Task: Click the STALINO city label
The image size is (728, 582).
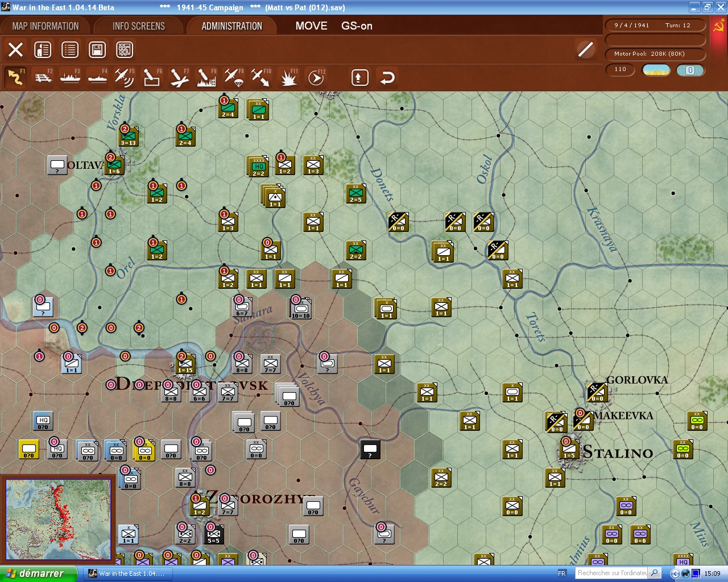Action: pyautogui.click(x=618, y=452)
